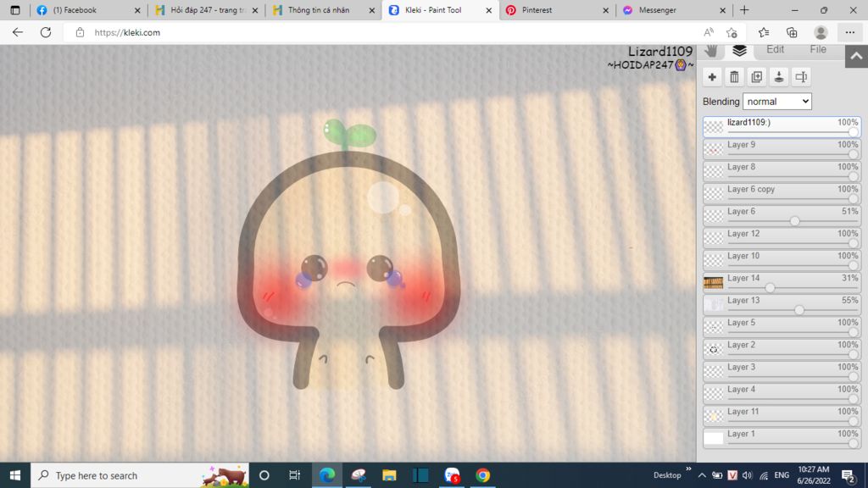This screenshot has height=488, width=868.
Task: Select Layer 3 in layer list
Action: pos(782,371)
